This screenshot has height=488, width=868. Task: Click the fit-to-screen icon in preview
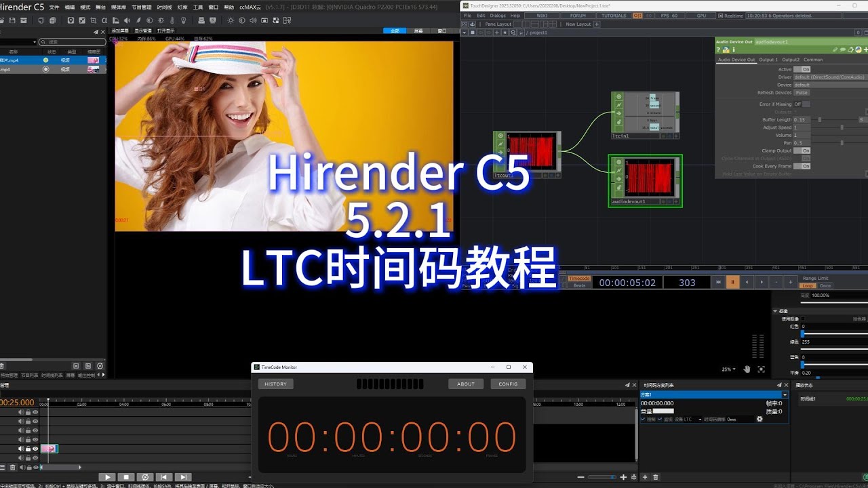(762, 369)
